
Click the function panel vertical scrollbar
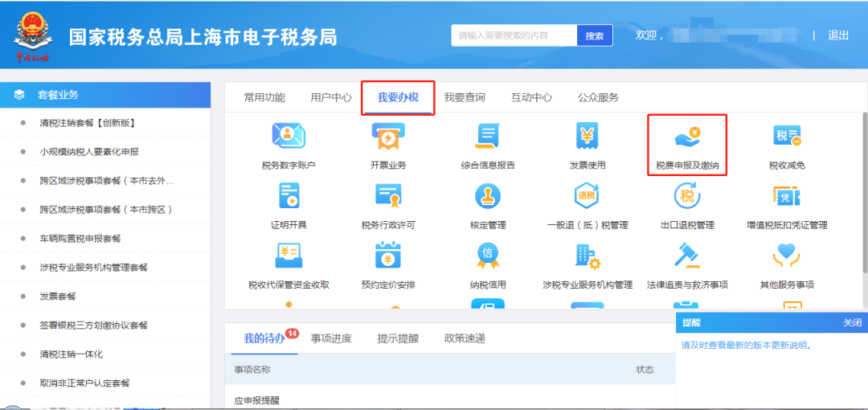[864, 185]
